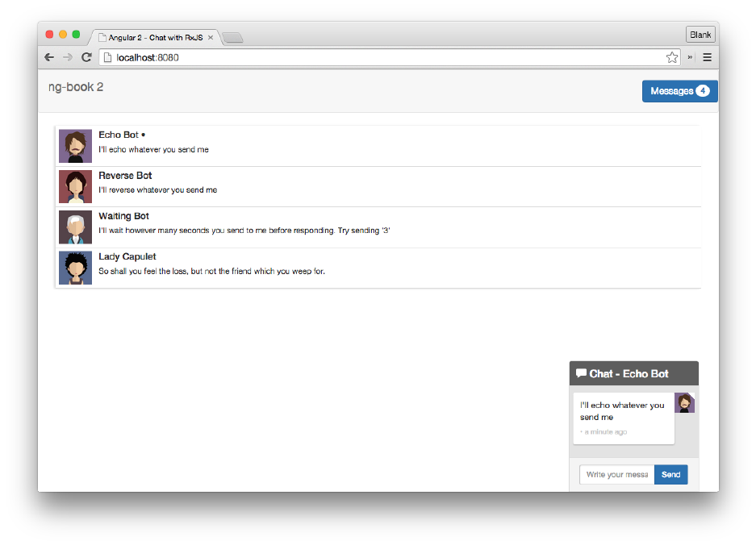Screen dimensions: 756x545
Task: Click the extensions overflow chevron
Action: pyautogui.click(x=691, y=57)
